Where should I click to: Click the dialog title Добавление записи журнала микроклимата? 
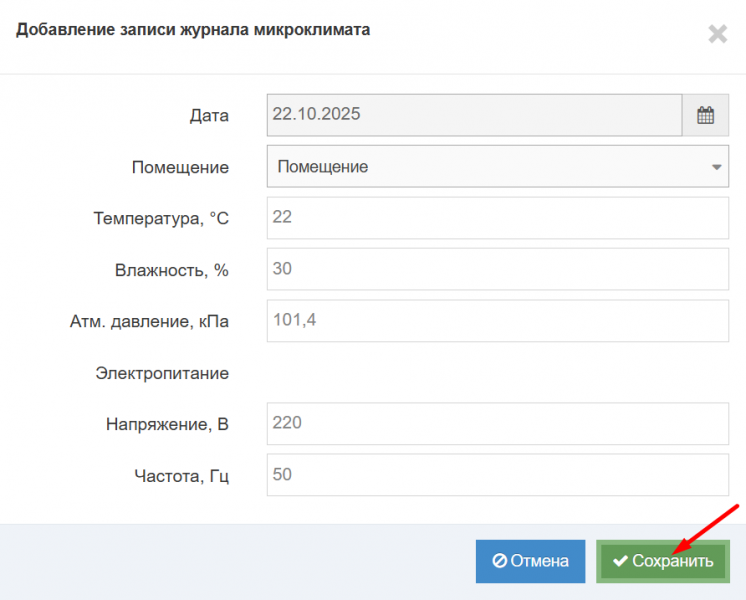tap(193, 30)
